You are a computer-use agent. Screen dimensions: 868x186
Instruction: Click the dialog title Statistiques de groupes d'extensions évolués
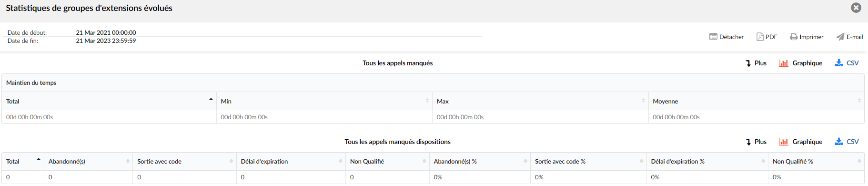(x=89, y=8)
